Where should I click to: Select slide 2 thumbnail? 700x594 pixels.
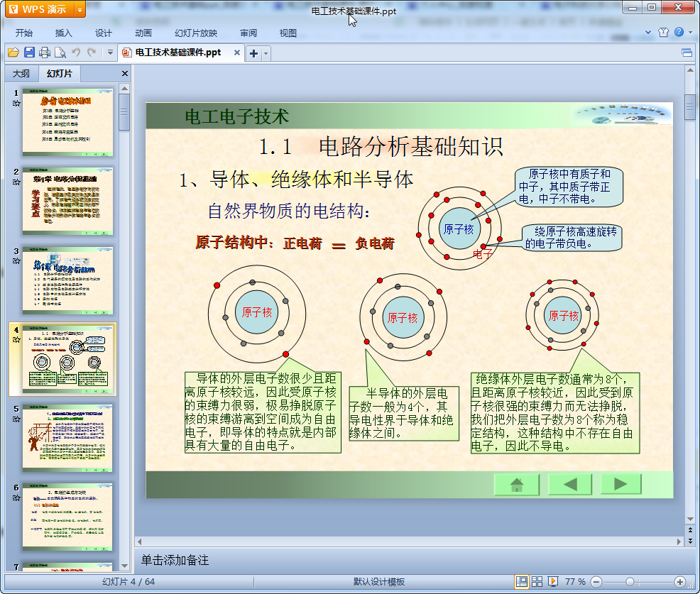tap(68, 202)
